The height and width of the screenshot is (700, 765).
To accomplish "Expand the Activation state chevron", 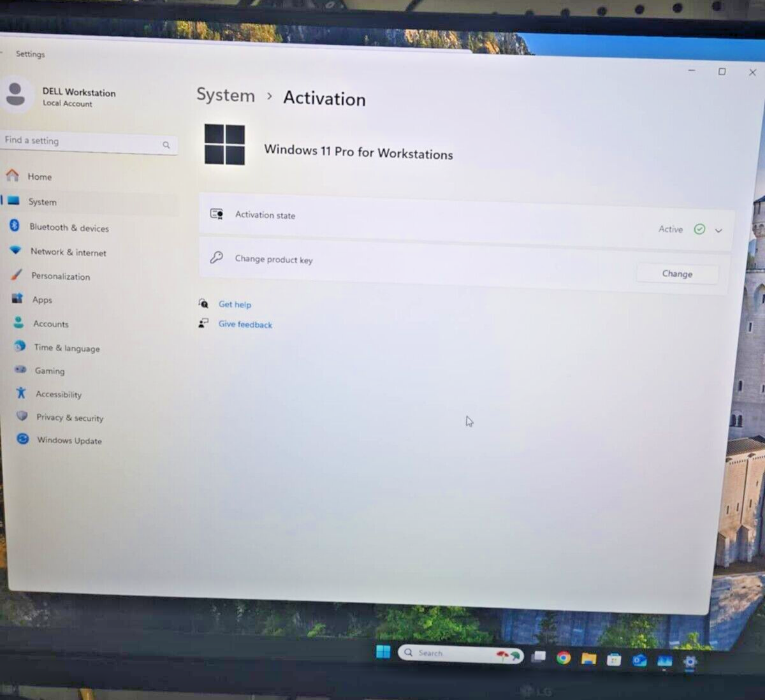I will click(x=718, y=230).
